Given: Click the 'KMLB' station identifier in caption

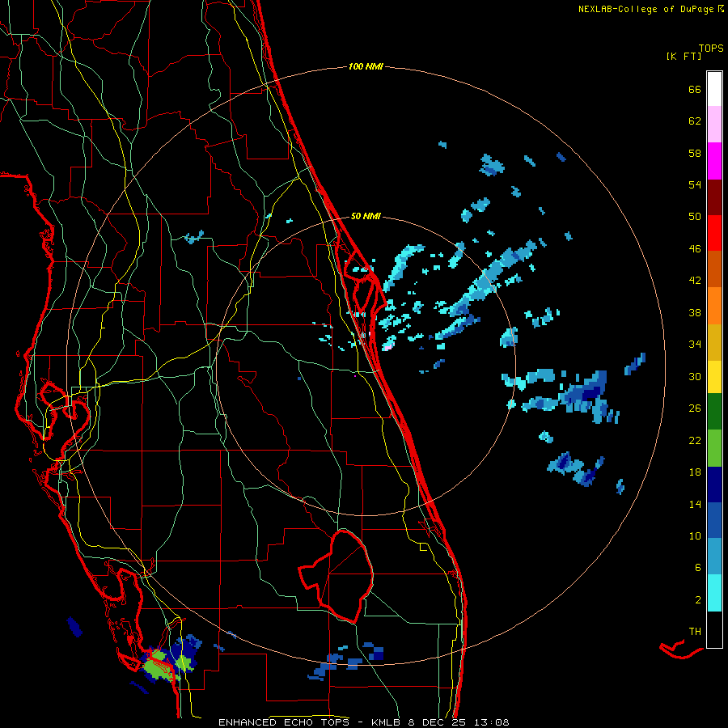Looking at the screenshot, I should 387,722.
